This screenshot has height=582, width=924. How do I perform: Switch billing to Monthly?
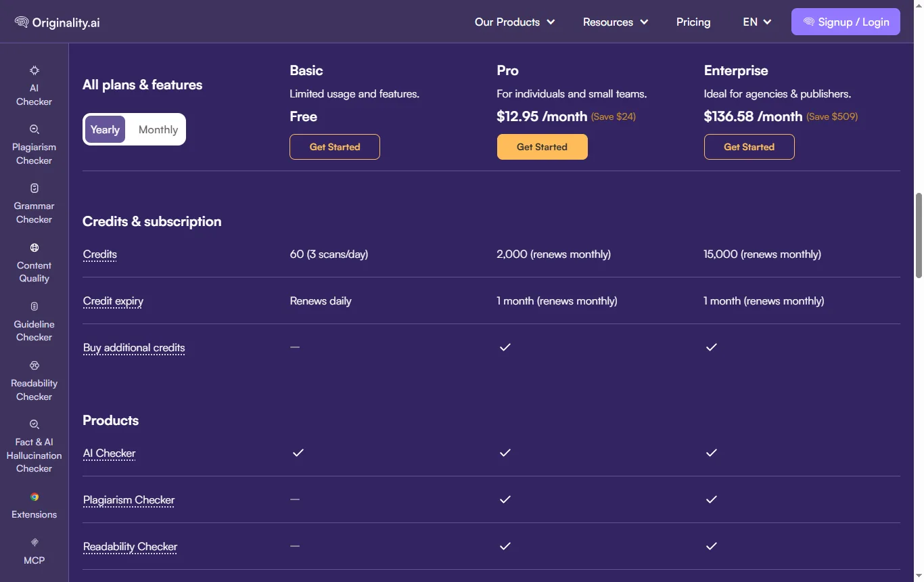pos(158,129)
